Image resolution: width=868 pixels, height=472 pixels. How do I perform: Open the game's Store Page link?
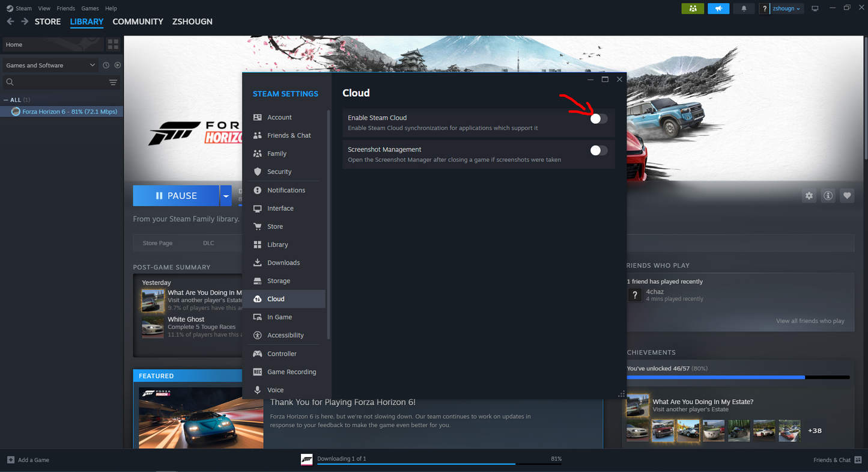click(x=157, y=243)
